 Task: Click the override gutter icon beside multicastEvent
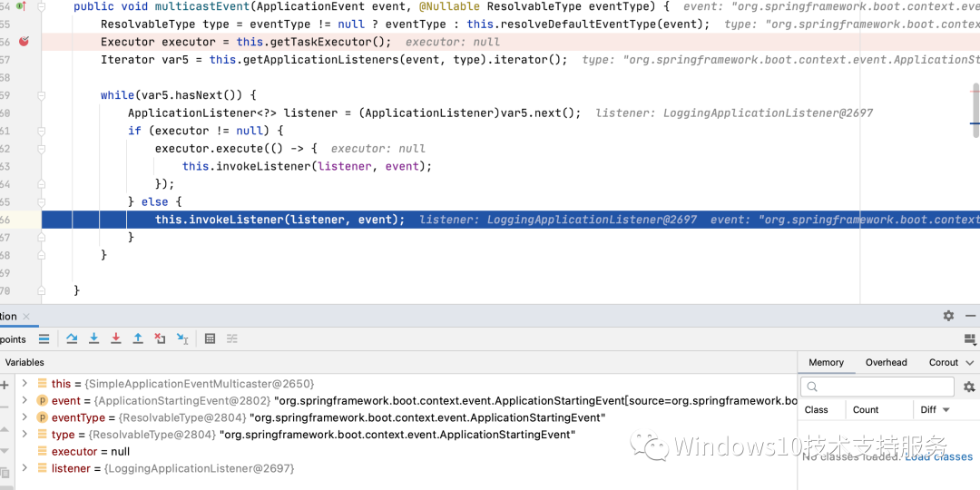pos(21,6)
